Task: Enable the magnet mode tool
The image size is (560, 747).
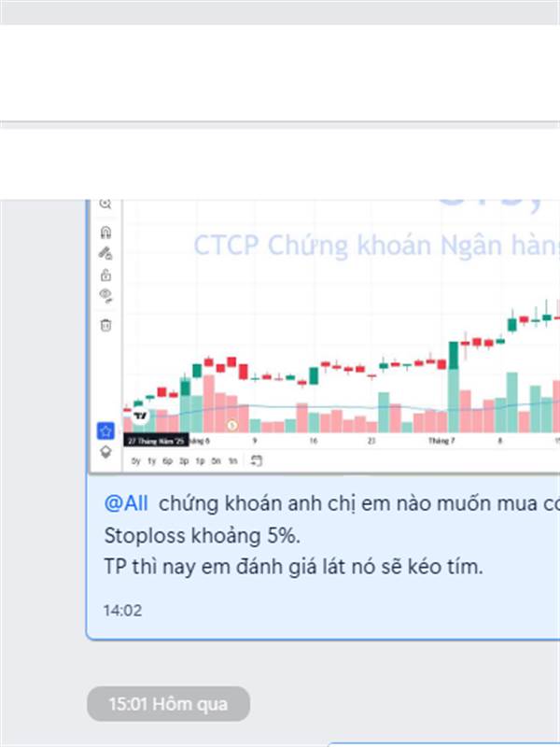Action: [105, 232]
